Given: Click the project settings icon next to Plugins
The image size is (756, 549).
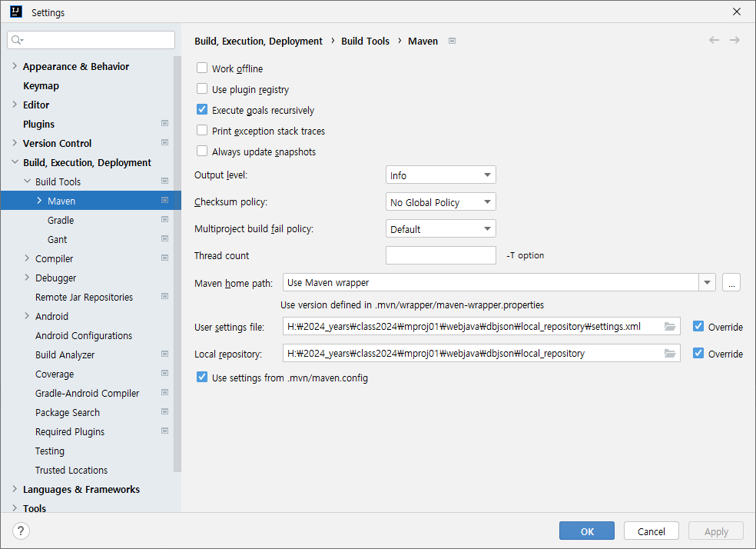Looking at the screenshot, I should click(164, 124).
